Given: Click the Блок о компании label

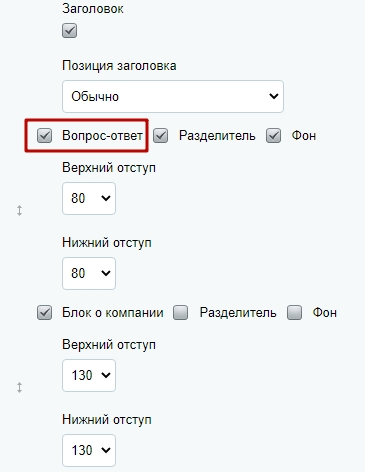Looking at the screenshot, I should [113, 313].
